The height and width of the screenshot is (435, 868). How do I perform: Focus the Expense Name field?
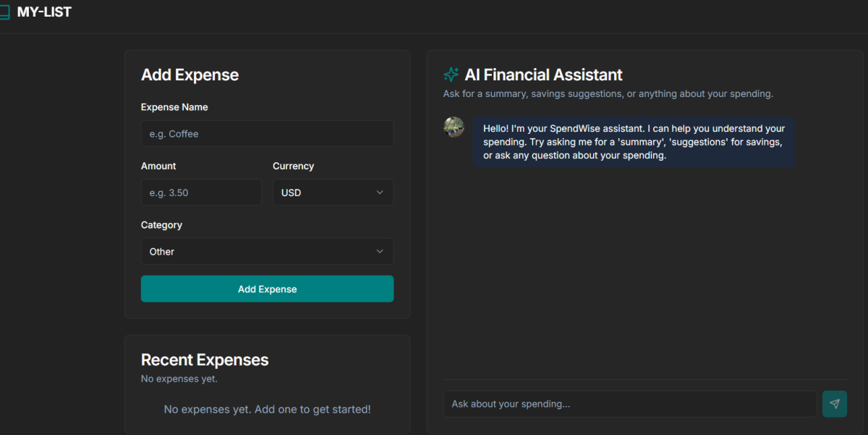click(267, 134)
